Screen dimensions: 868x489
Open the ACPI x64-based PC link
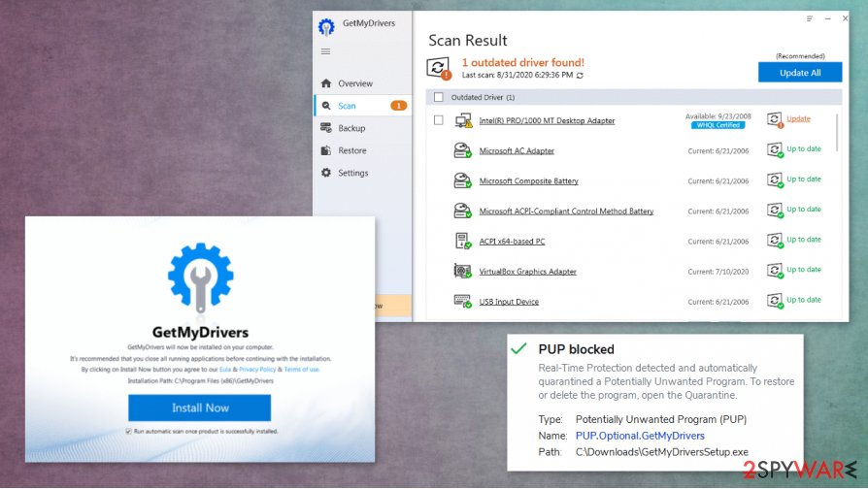pyautogui.click(x=512, y=242)
